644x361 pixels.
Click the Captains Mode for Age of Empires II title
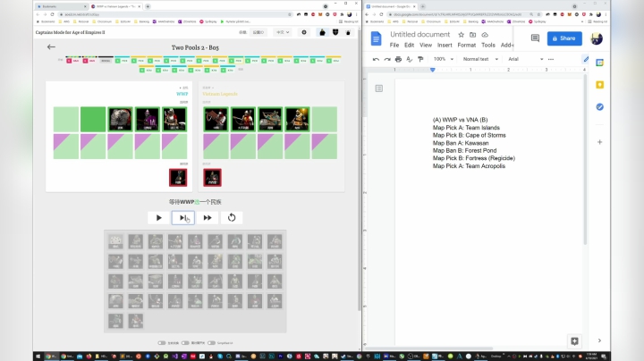[71, 32]
